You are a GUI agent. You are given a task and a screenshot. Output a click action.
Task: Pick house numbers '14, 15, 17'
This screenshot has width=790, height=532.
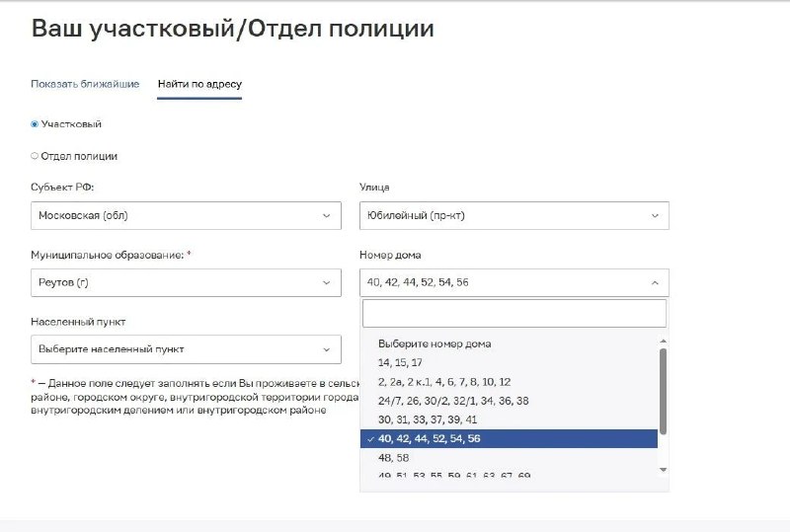tap(509, 363)
